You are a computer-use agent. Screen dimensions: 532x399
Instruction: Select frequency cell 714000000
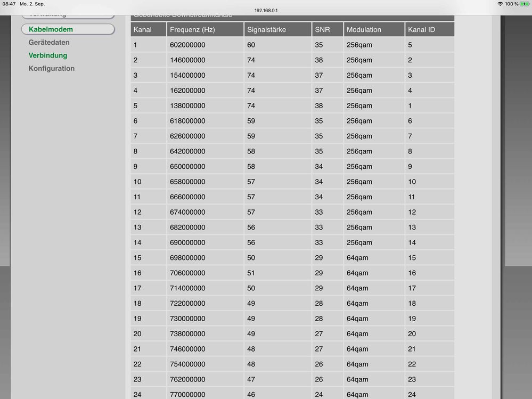205,288
